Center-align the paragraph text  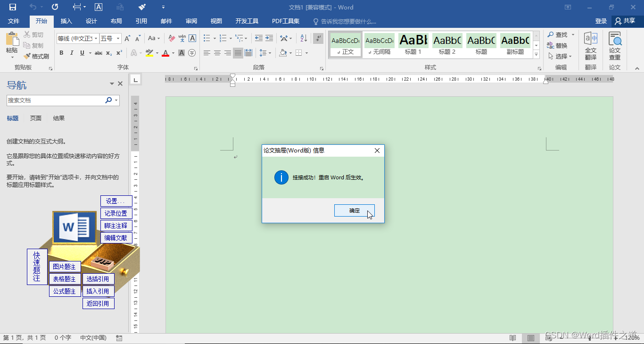[x=217, y=53]
